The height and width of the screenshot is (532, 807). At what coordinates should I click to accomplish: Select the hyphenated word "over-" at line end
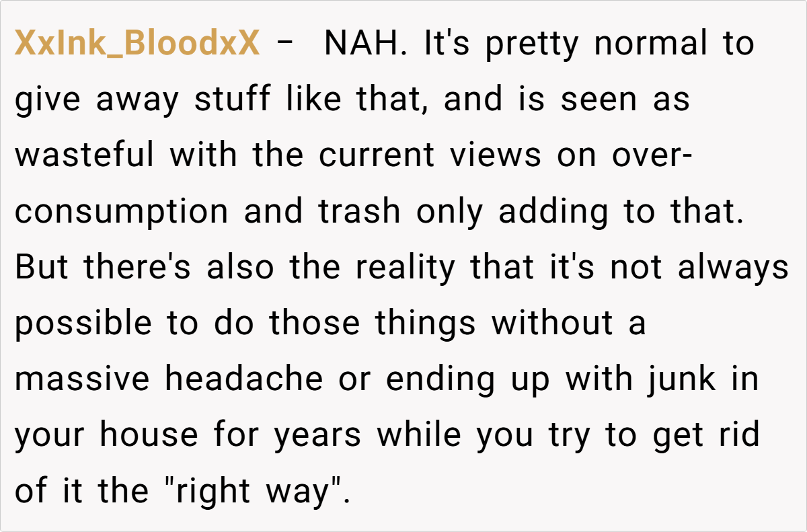[651, 156]
